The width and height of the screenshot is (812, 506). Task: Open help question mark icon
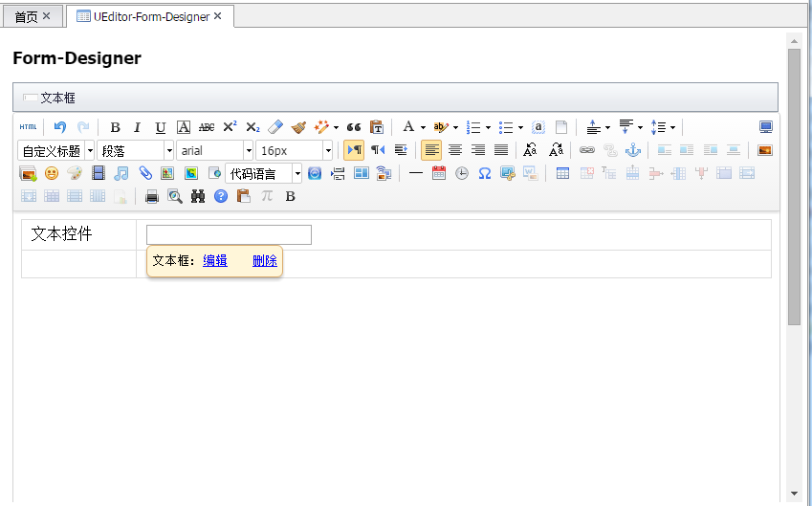coord(221,196)
